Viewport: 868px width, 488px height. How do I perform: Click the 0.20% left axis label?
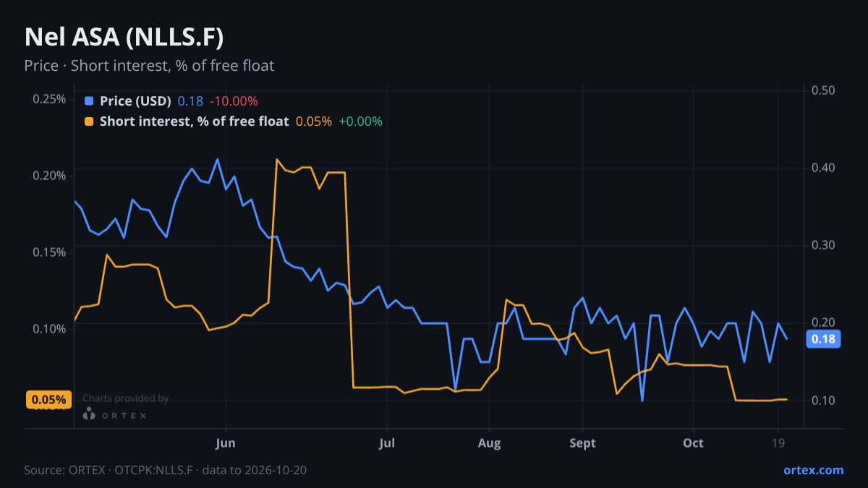click(49, 176)
